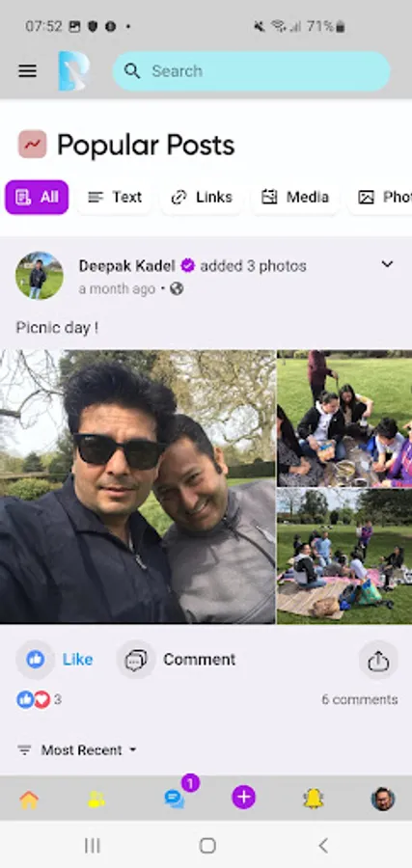The width and height of the screenshot is (412, 868).
Task: Open the Home tab in bottom bar
Action: (x=29, y=800)
